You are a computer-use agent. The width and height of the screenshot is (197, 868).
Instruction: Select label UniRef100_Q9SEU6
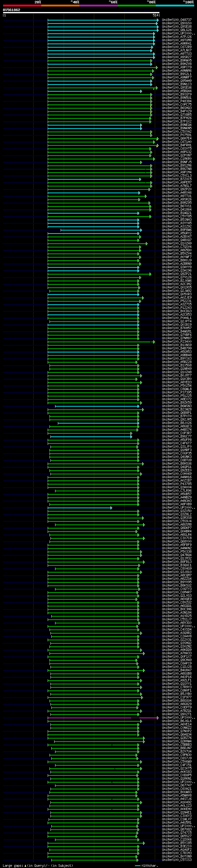tap(177, 88)
